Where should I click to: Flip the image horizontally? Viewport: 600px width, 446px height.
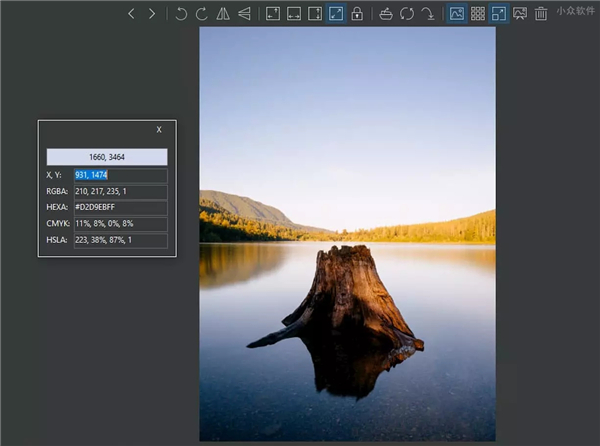click(x=223, y=14)
